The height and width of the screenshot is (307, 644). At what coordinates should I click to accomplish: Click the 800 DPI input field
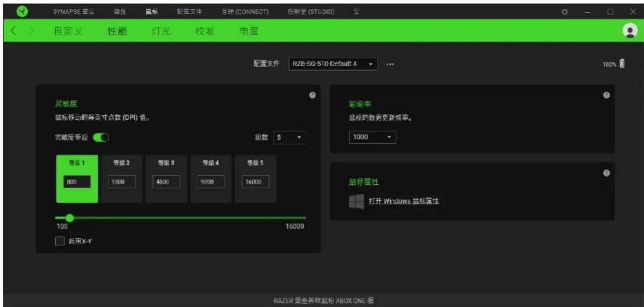click(x=77, y=182)
